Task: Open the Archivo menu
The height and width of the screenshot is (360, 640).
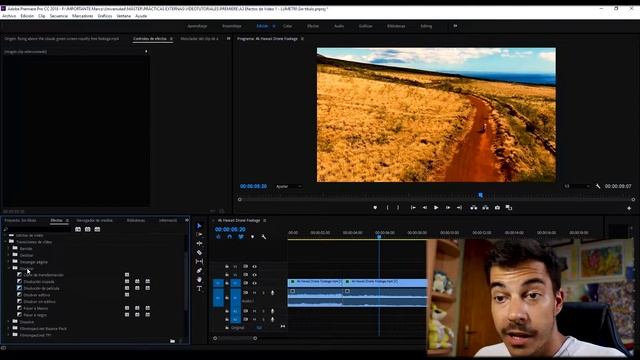Action: coord(9,16)
